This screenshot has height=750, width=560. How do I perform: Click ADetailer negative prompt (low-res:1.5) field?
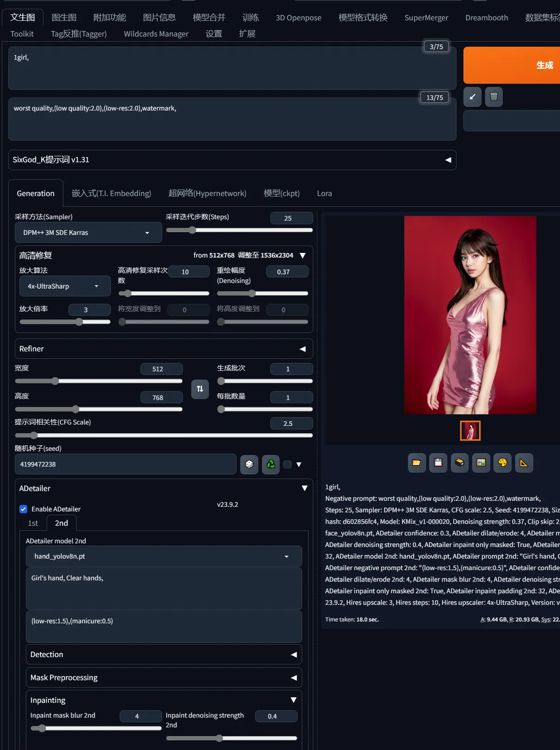[164, 627]
